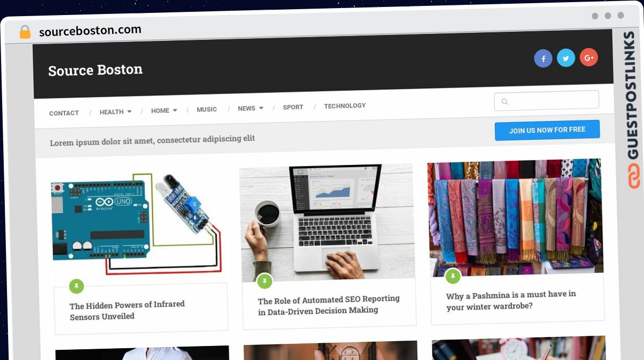Image resolution: width=644 pixels, height=360 pixels.
Task: Click pin icon on Pashmina post
Action: point(453,276)
